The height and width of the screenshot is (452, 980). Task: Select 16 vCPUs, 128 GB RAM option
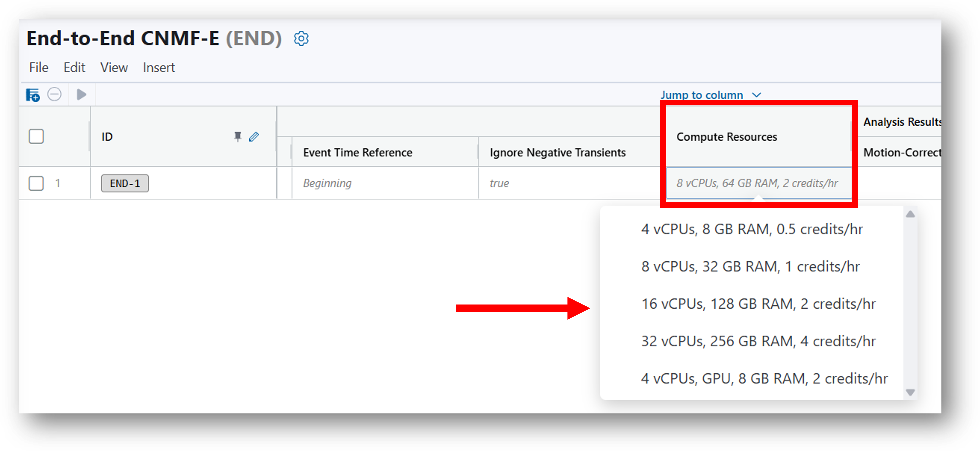point(758,304)
